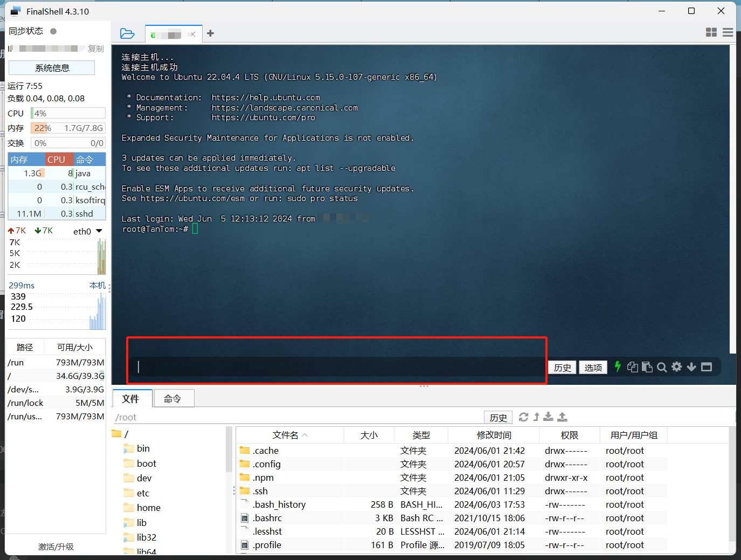The height and width of the screenshot is (560, 741).
Task: Sort files by 大小 column
Action: tap(369, 435)
